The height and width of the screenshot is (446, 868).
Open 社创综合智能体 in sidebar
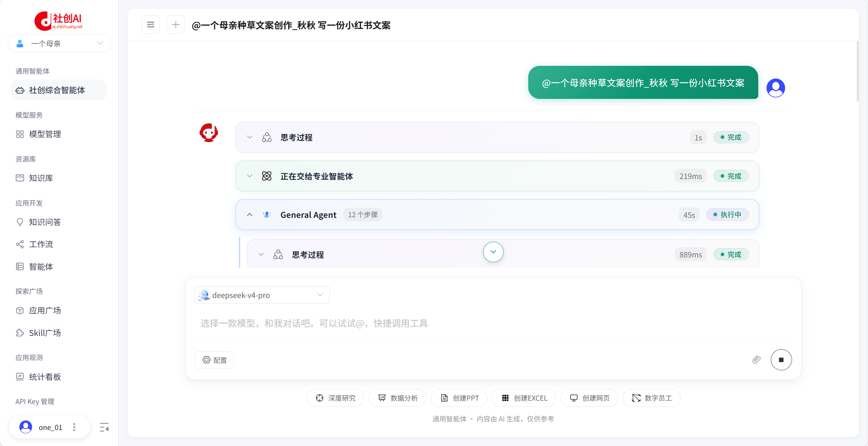[x=59, y=90]
